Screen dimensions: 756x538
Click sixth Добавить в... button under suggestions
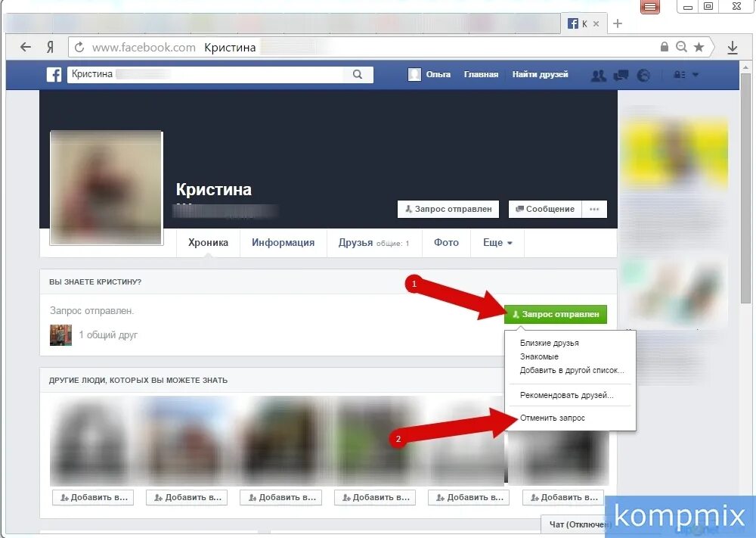click(563, 497)
